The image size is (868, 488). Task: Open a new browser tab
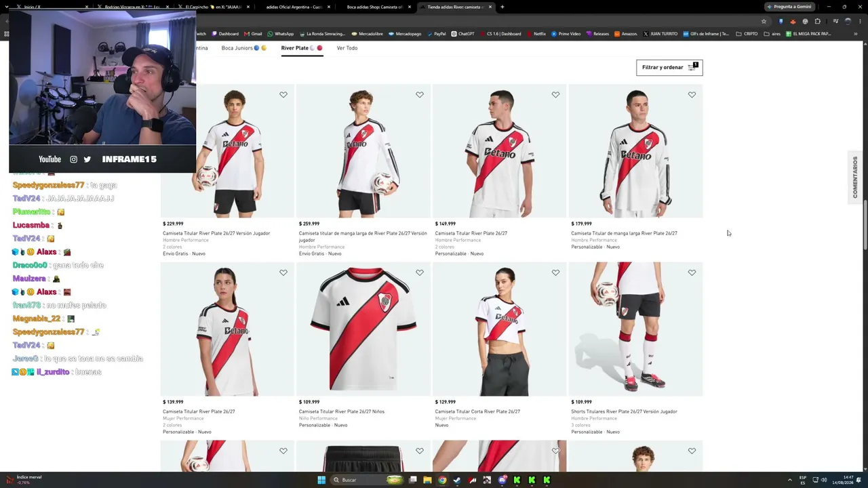click(502, 7)
